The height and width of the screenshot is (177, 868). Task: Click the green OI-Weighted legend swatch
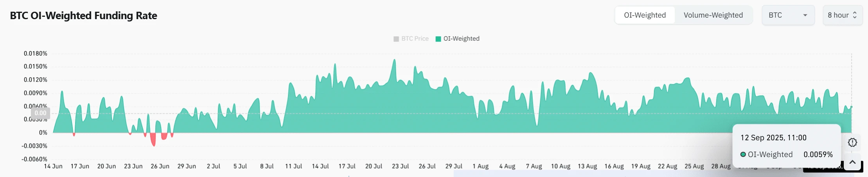(438, 39)
